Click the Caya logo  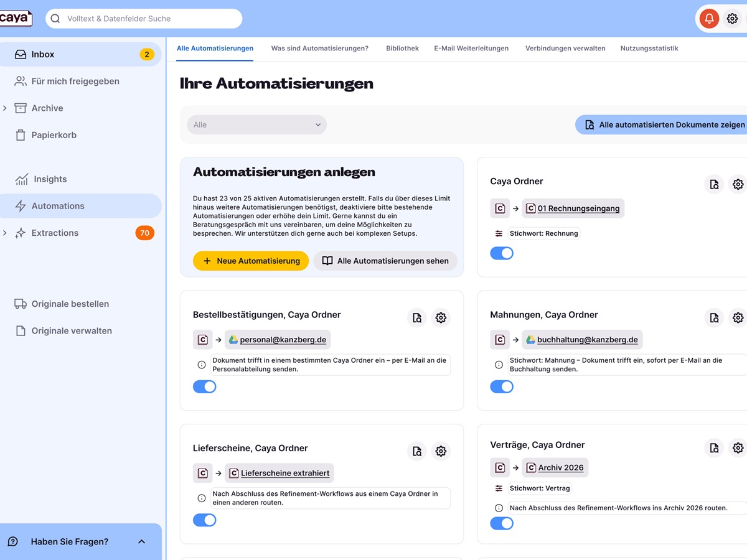[x=16, y=18]
